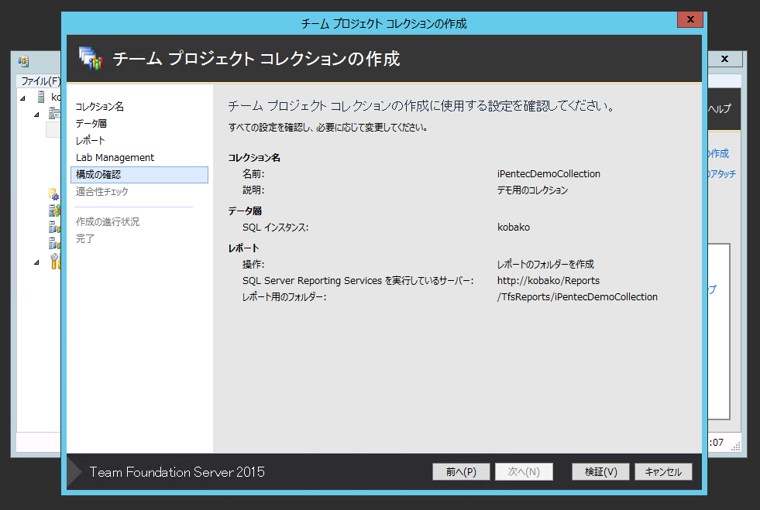This screenshot has height=510, width=760.
Task: Click the SQL Server Reporting Services server label
Action: [x=358, y=280]
